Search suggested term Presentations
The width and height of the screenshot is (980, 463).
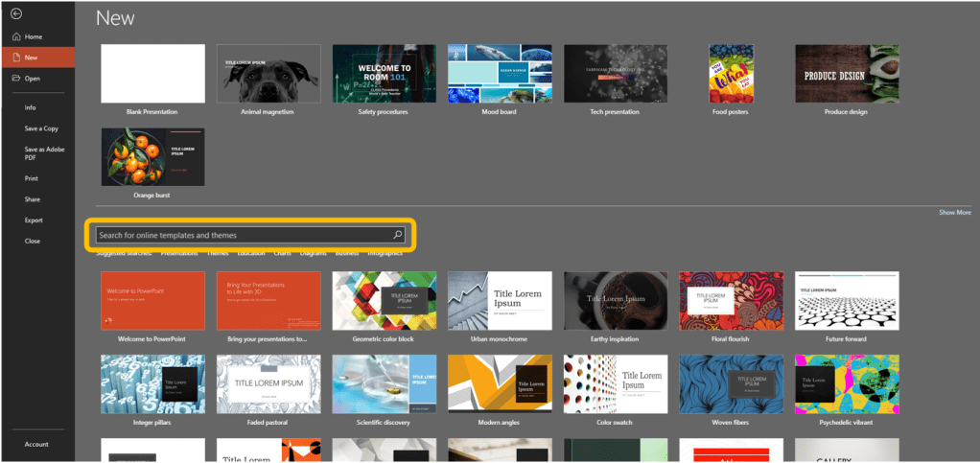point(179,254)
